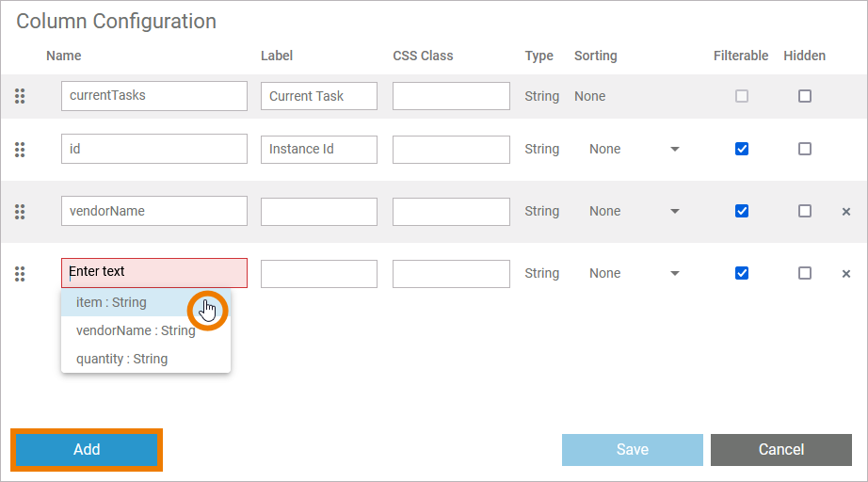
Task: Click drag handle of the Enter text row
Action: [20, 273]
